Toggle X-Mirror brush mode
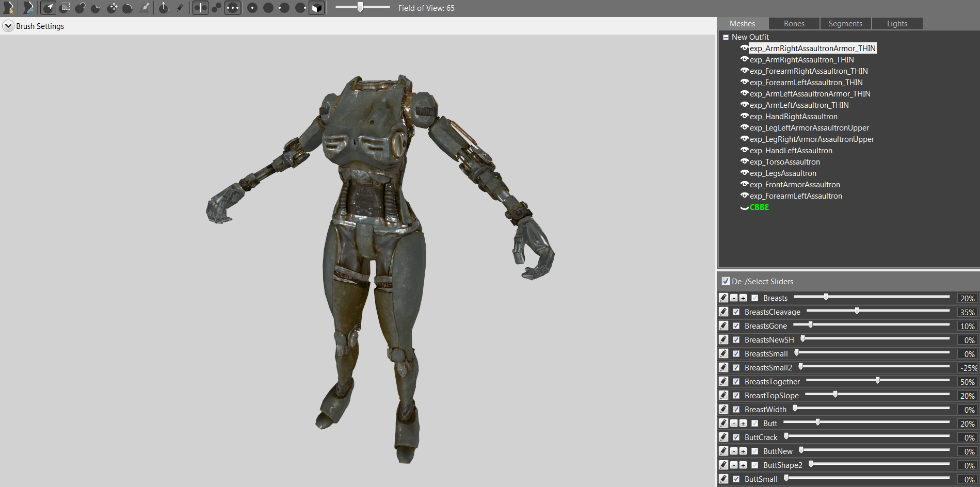Viewport: 980px width, 487px height. click(200, 8)
